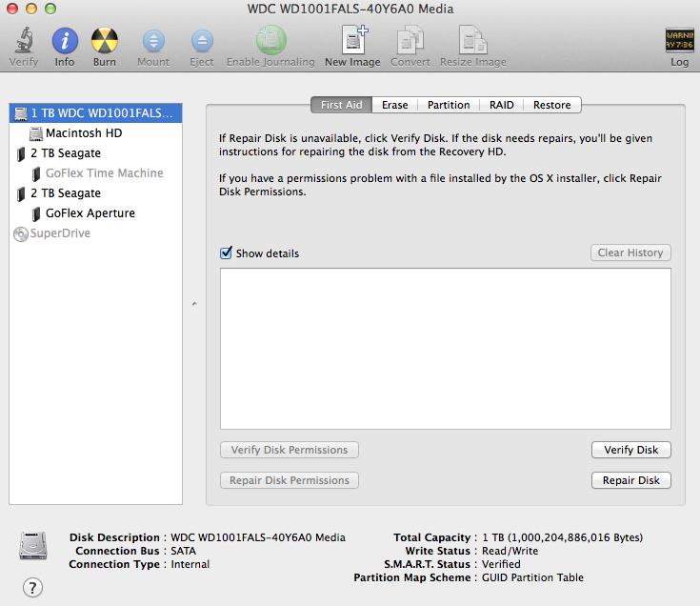Click the 'SATA' connection bus value
This screenshot has width=700, height=606.
point(184,551)
